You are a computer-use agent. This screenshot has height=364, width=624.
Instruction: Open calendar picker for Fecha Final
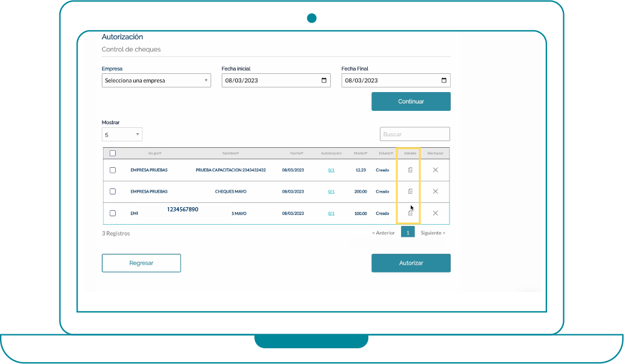444,81
